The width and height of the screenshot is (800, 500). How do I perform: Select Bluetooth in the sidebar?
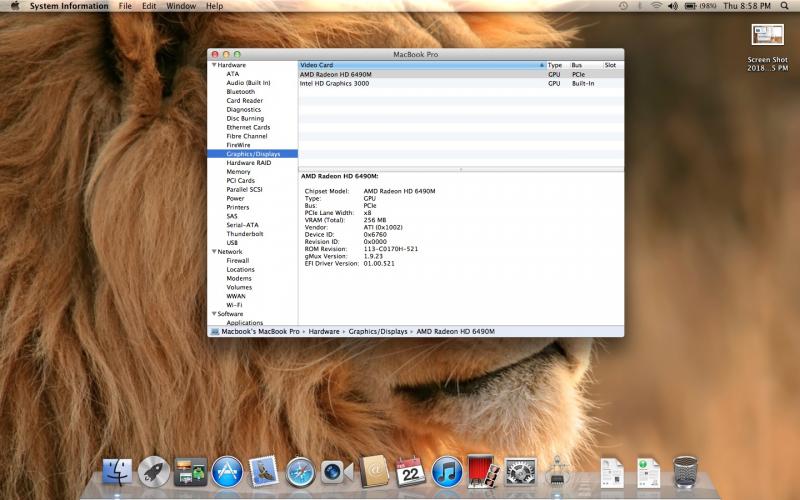(x=241, y=92)
